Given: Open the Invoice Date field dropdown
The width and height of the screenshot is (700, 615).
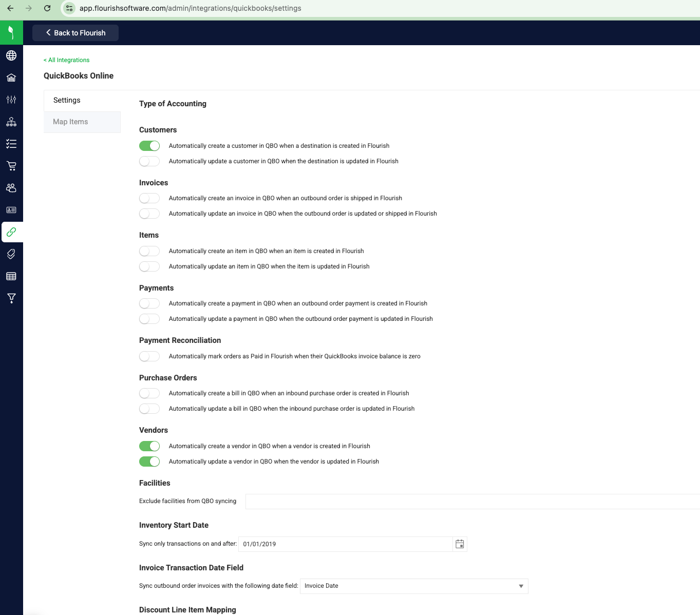Looking at the screenshot, I should pyautogui.click(x=414, y=586).
